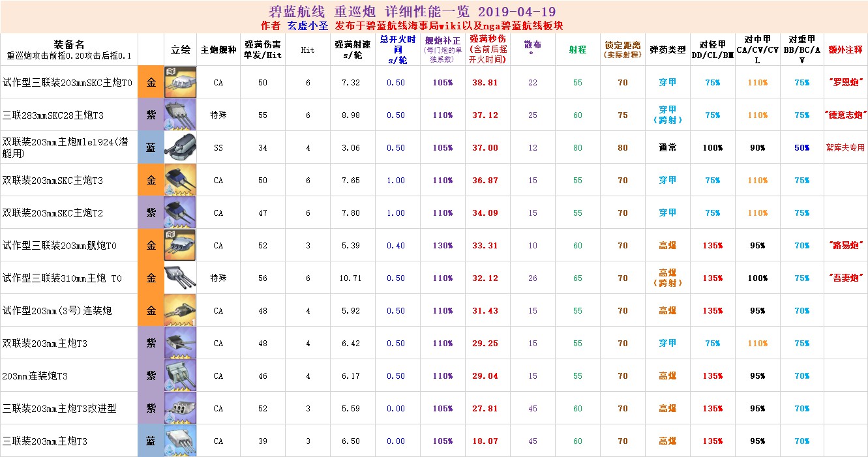The width and height of the screenshot is (868, 457).
Task: Click the 高爆（跨射）ammo type cell
Action: [668, 278]
